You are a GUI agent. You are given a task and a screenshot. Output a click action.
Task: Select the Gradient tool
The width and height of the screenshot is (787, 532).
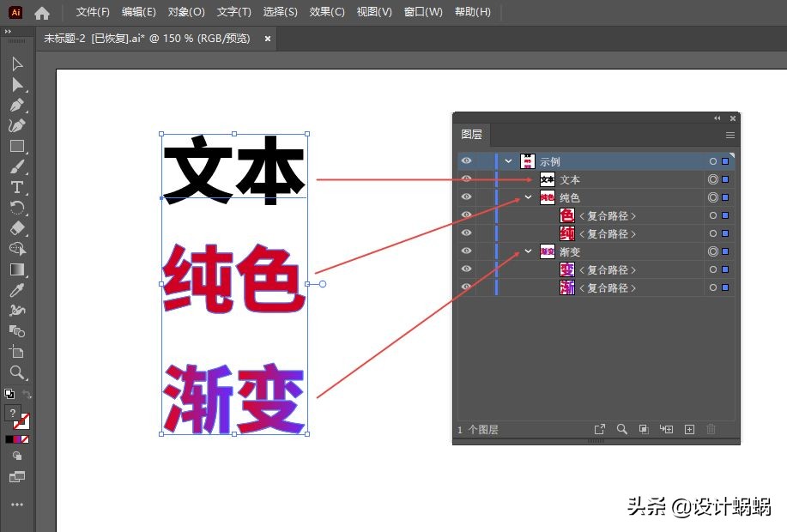[x=17, y=269]
